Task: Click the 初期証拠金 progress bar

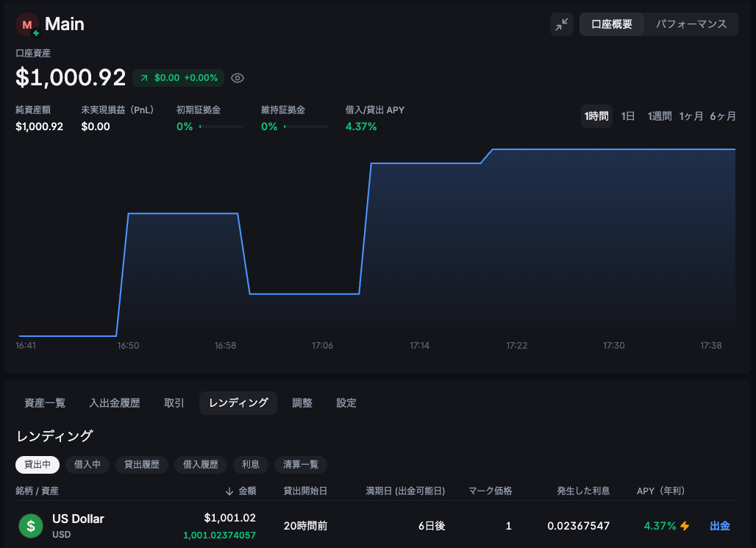Action: click(x=221, y=127)
